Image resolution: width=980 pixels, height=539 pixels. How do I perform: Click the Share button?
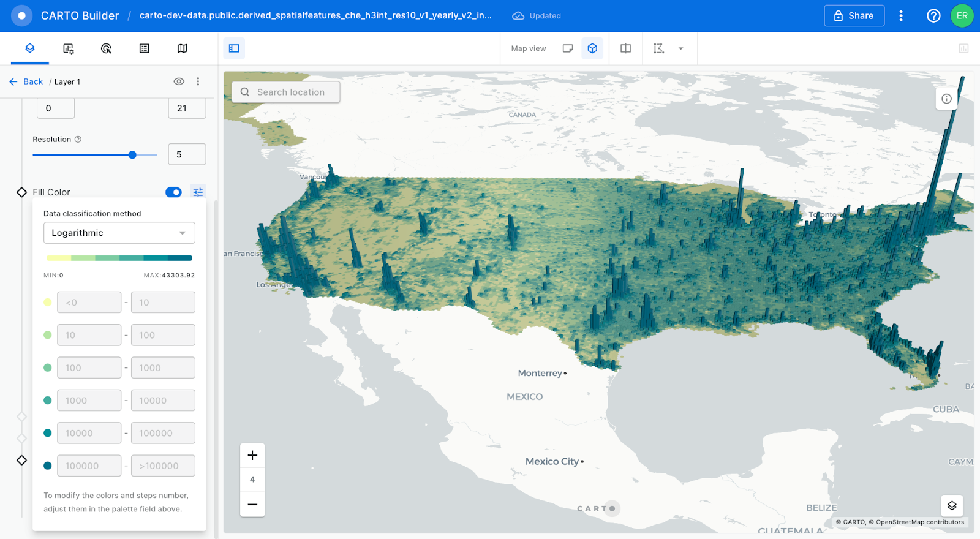pos(854,16)
